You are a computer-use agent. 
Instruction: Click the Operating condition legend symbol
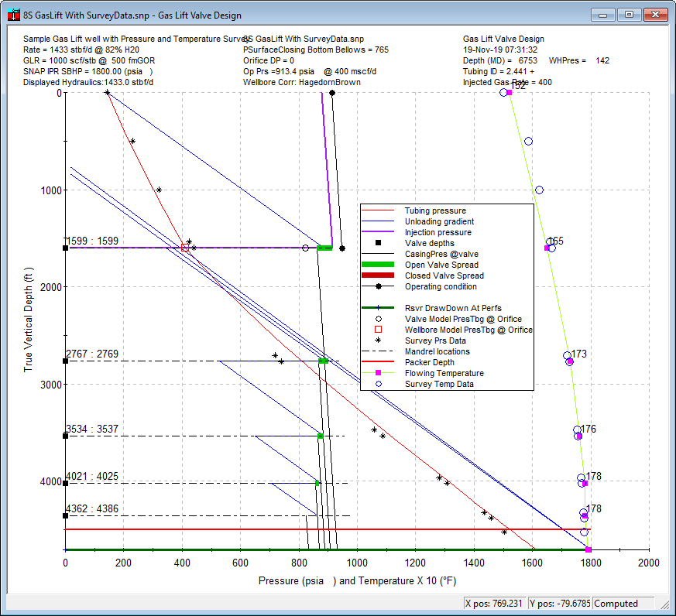pyautogui.click(x=379, y=286)
